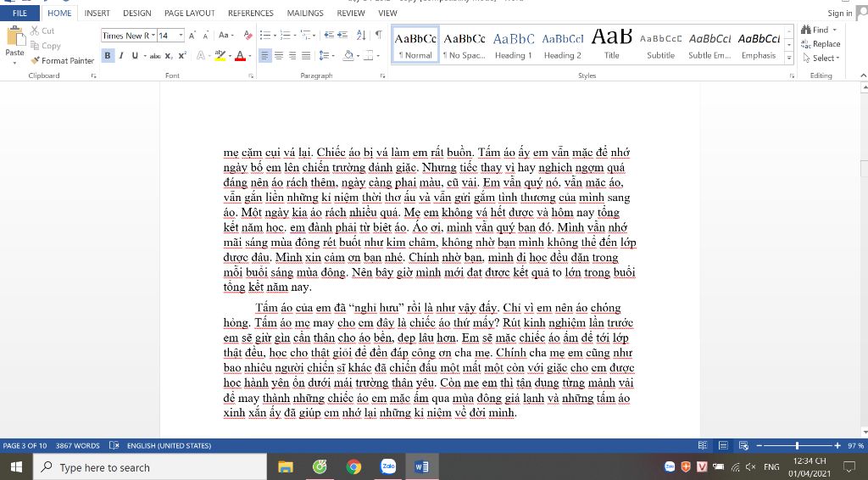Image resolution: width=868 pixels, height=480 pixels.
Task: Apply the Title style
Action: tap(612, 46)
